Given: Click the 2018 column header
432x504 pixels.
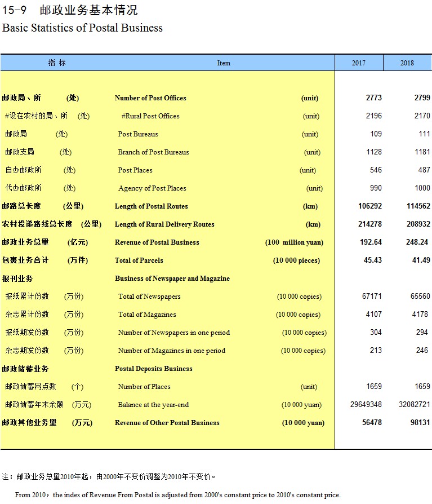Looking at the screenshot, I should point(407,63).
